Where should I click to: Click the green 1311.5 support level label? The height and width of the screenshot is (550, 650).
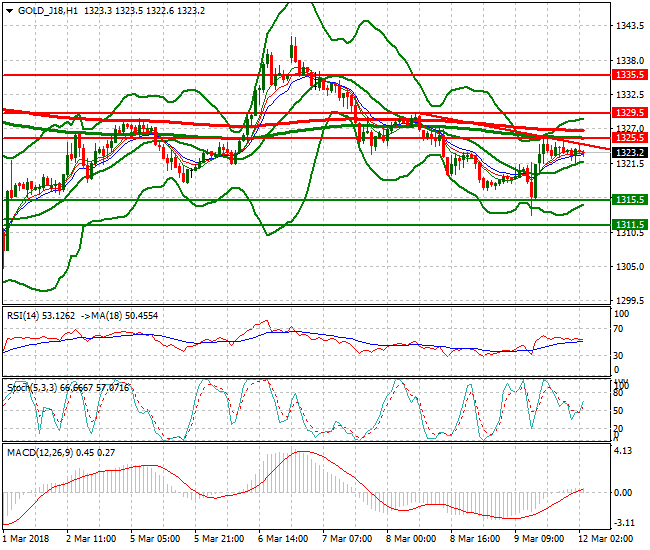tap(630, 225)
